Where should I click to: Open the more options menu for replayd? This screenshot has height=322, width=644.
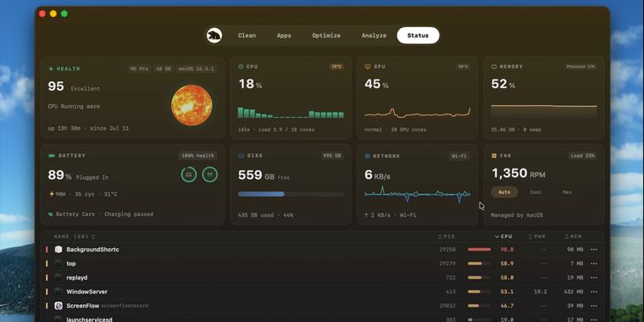point(594,278)
